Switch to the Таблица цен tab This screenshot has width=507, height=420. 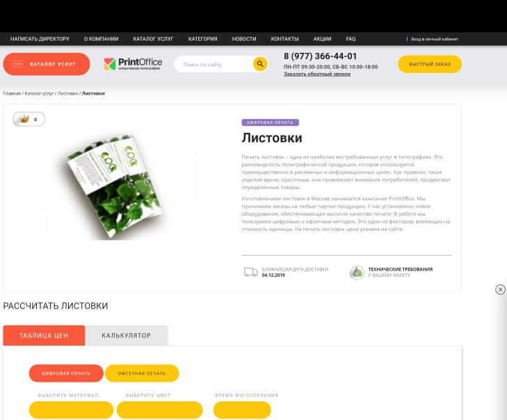pos(44,336)
